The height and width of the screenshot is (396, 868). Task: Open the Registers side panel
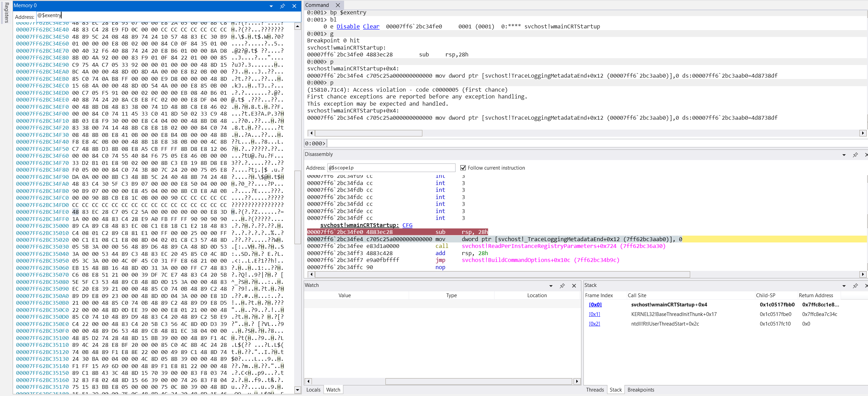(x=6, y=13)
